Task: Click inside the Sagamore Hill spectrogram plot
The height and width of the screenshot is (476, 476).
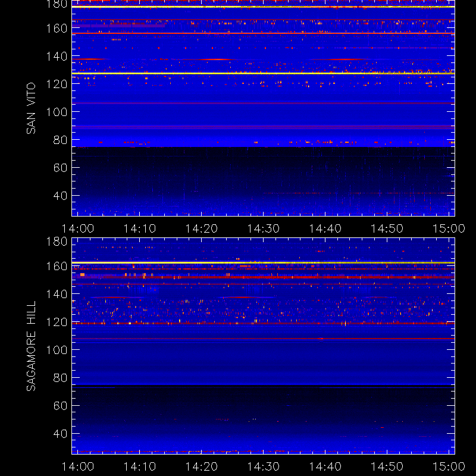Action: (x=263, y=346)
